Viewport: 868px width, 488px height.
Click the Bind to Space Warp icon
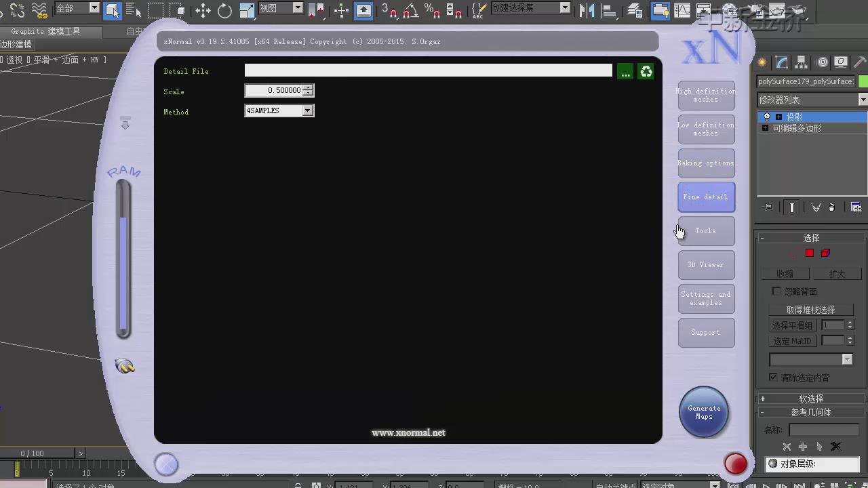click(40, 10)
